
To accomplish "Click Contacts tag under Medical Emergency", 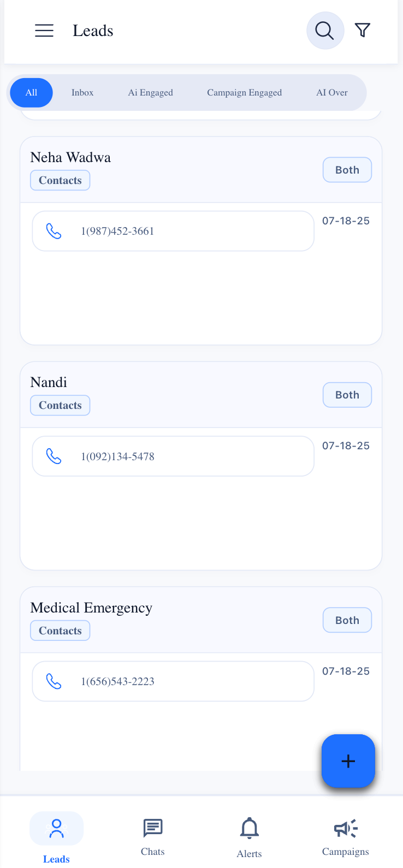I will pyautogui.click(x=60, y=631).
